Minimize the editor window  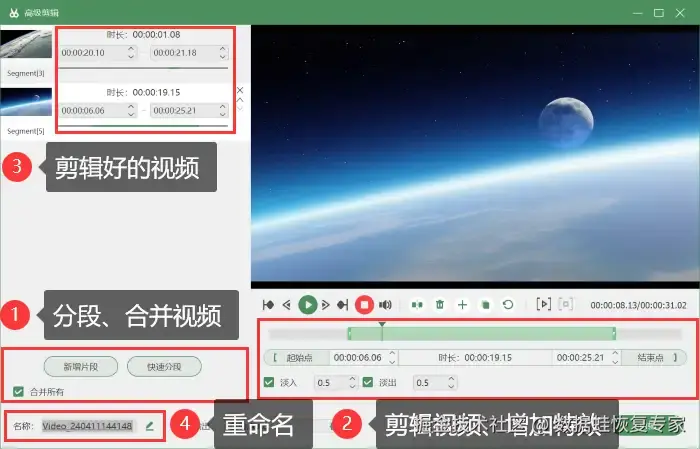click(638, 13)
